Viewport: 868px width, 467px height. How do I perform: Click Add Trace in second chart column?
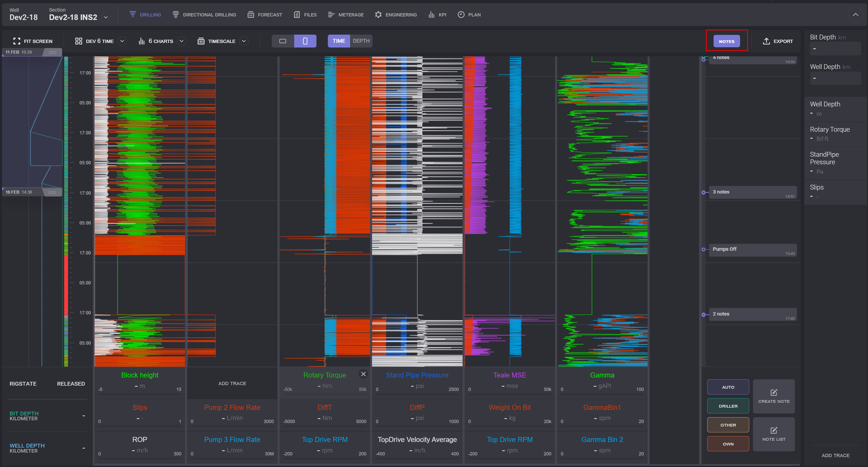pos(232,383)
